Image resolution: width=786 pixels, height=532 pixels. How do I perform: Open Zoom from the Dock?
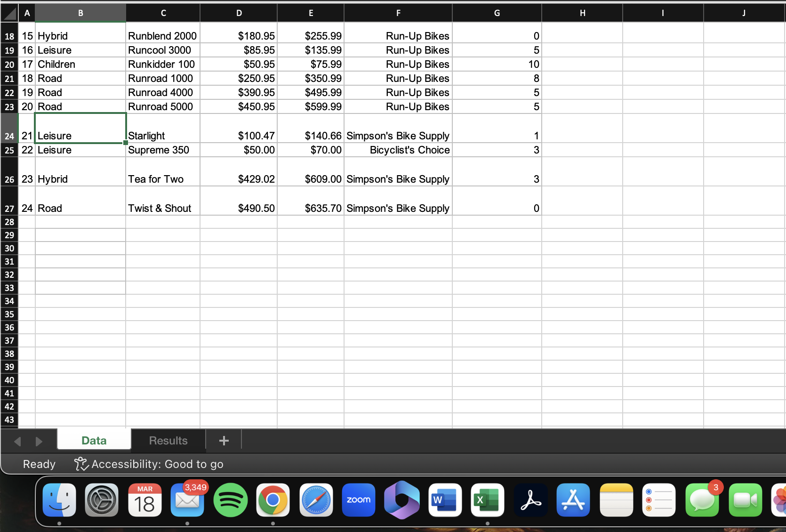pos(359,500)
